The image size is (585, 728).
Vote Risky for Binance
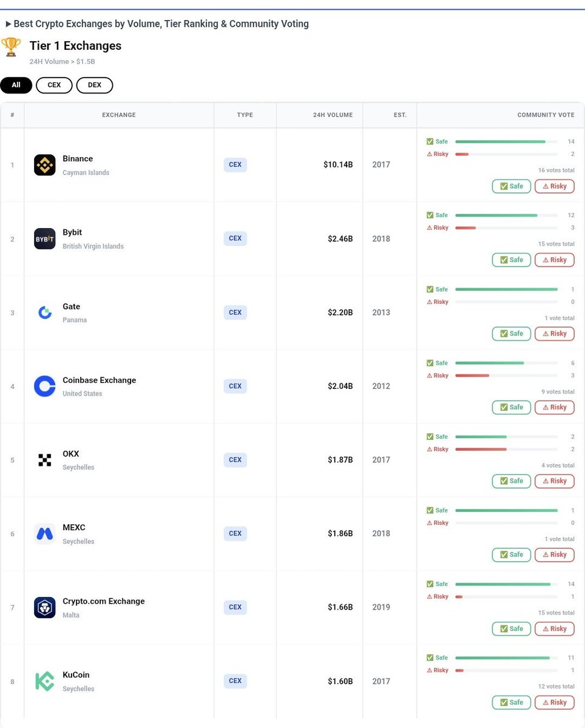tap(555, 186)
